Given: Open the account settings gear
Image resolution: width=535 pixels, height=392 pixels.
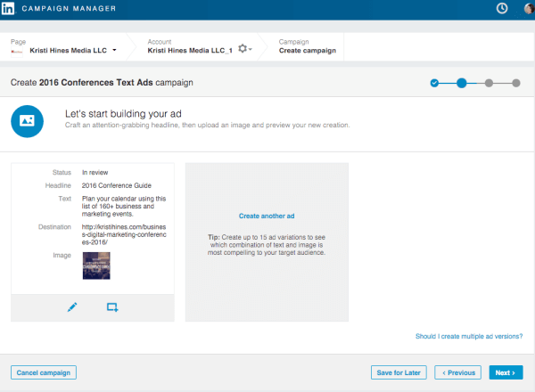Looking at the screenshot, I should [x=243, y=49].
